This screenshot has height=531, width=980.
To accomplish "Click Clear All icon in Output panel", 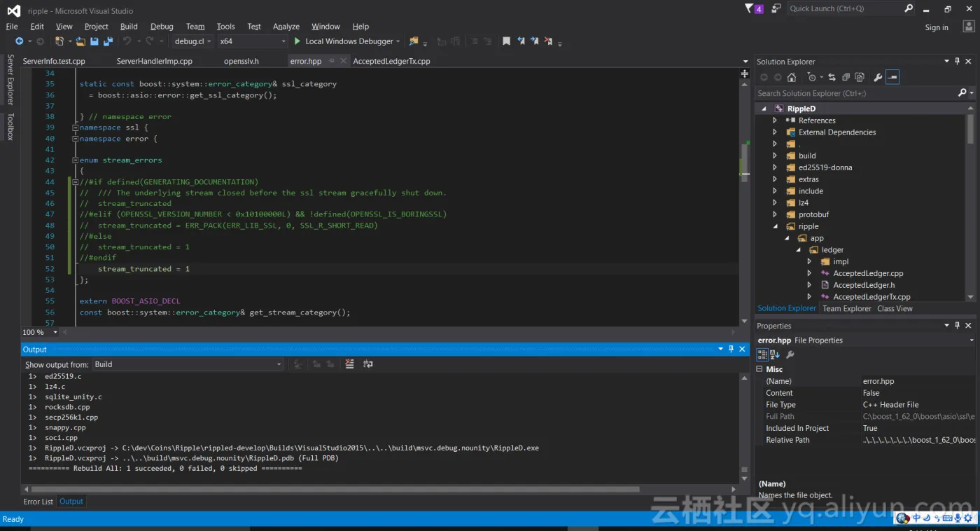I will click(349, 364).
